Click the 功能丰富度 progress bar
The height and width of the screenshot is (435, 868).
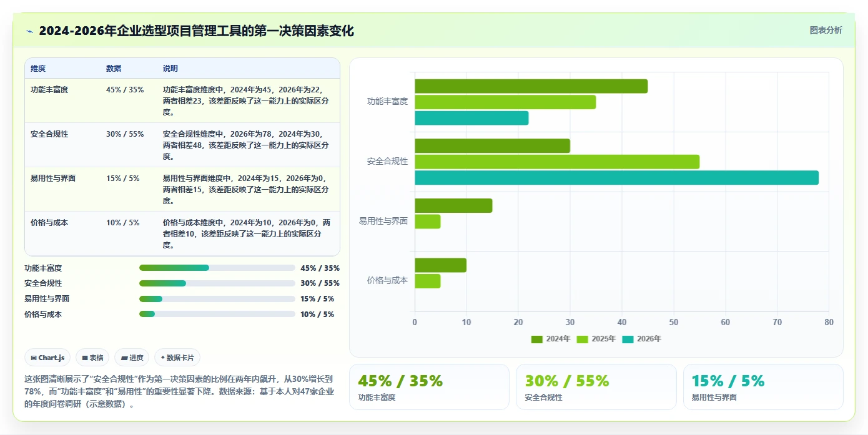[217, 268]
